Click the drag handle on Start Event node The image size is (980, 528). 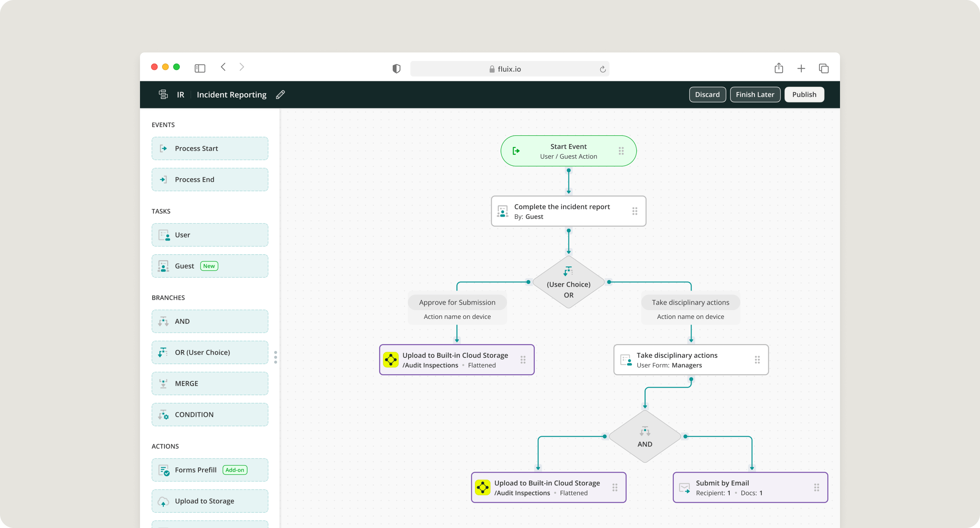click(621, 151)
